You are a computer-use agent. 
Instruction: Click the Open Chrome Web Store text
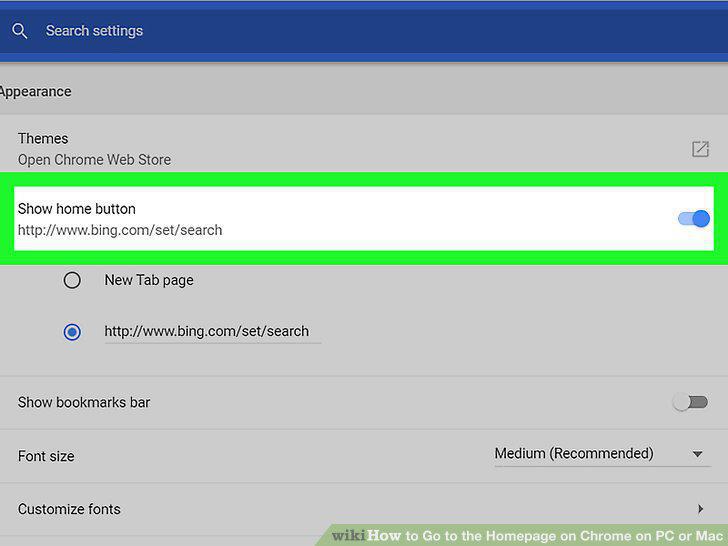tap(94, 160)
